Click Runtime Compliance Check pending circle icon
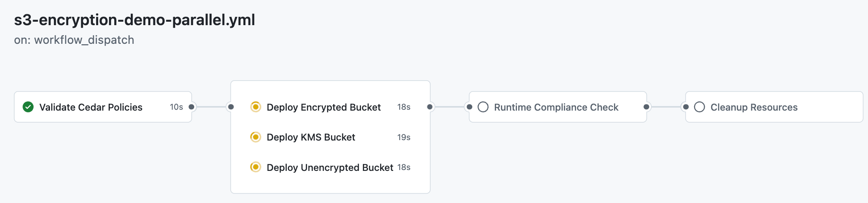Image resolution: width=868 pixels, height=203 pixels. (483, 107)
